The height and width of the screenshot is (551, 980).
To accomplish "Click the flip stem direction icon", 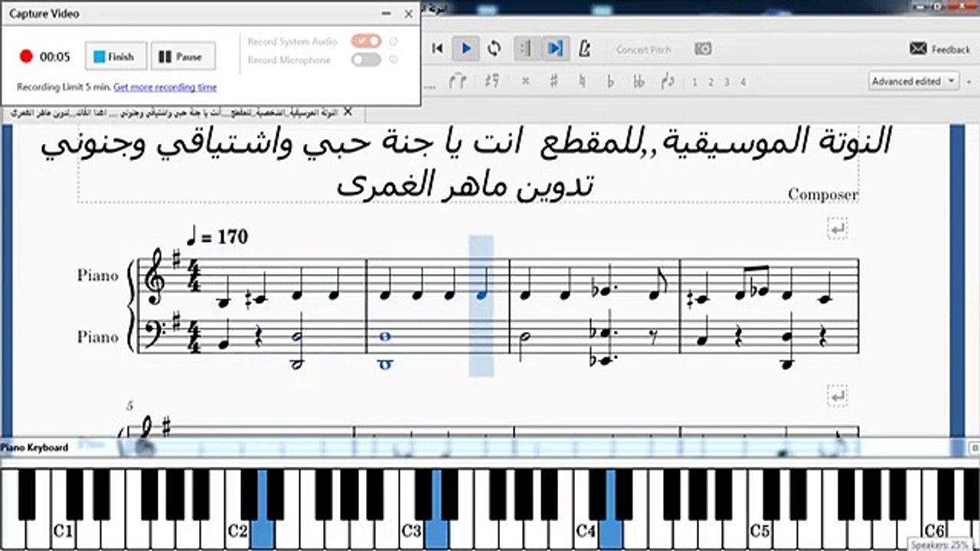I will (x=667, y=81).
